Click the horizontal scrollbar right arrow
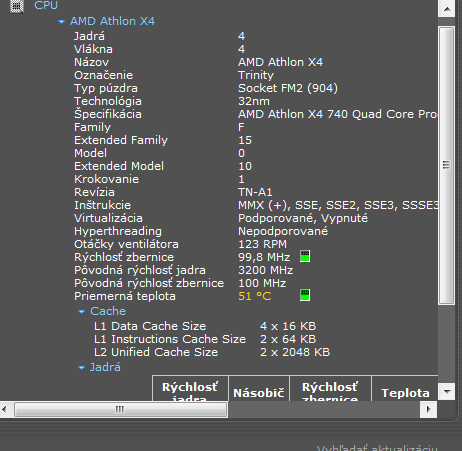462x451 pixels. click(429, 409)
